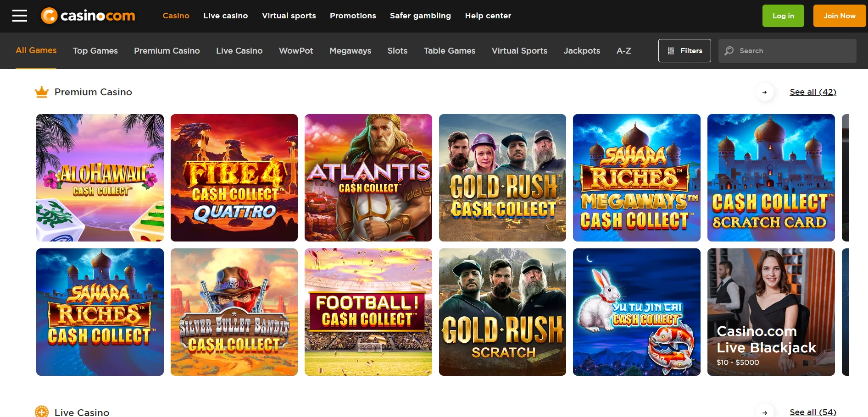The image size is (868, 417).
Task: Open the Safer gambling page
Action: point(420,16)
